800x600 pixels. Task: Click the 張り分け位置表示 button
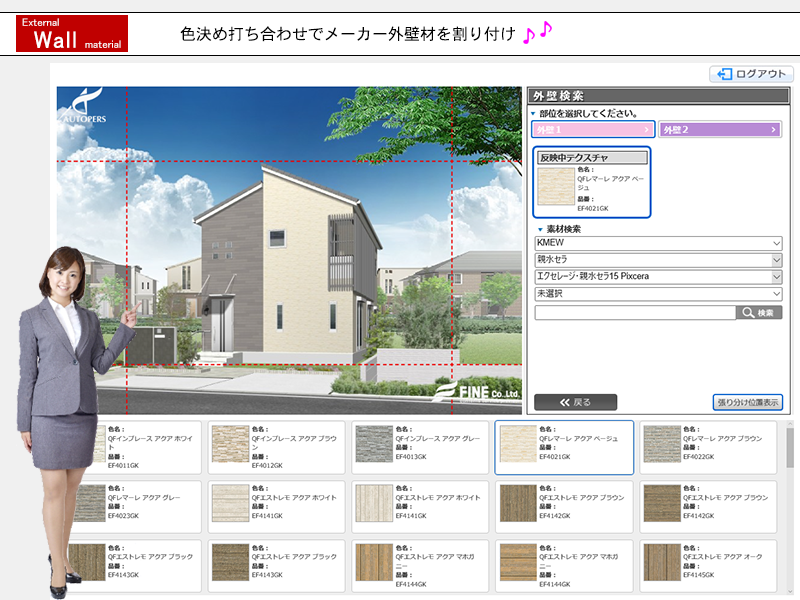click(x=747, y=402)
